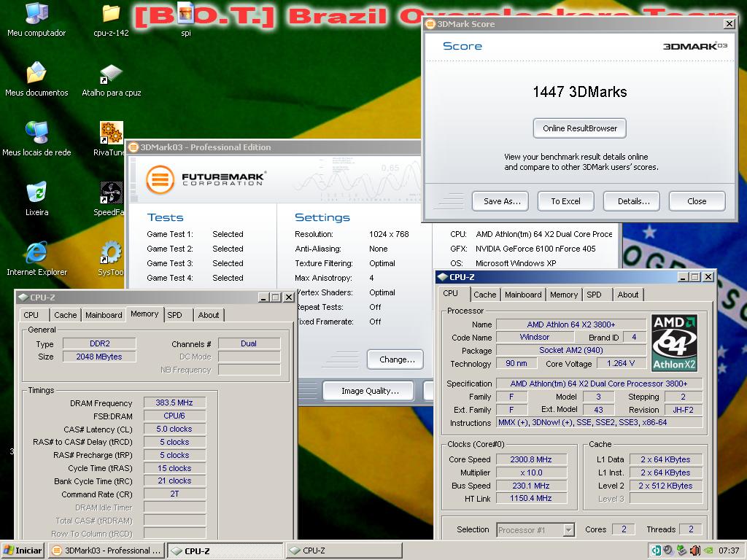Screen dimensions: 747x560
Task: Click the Multiplier x 10.0 value
Action: click(x=531, y=472)
